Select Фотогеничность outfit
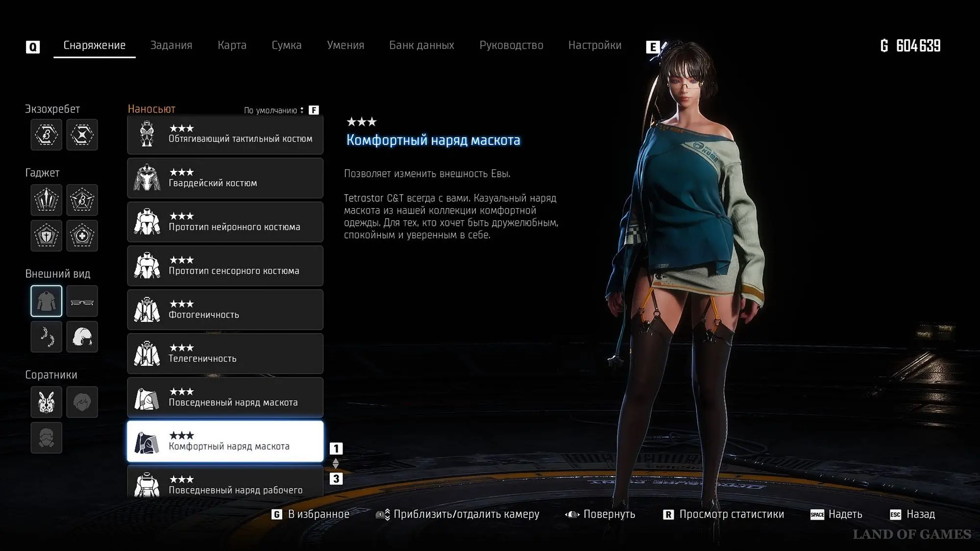Screen dimensions: 980x551 pyautogui.click(x=225, y=310)
